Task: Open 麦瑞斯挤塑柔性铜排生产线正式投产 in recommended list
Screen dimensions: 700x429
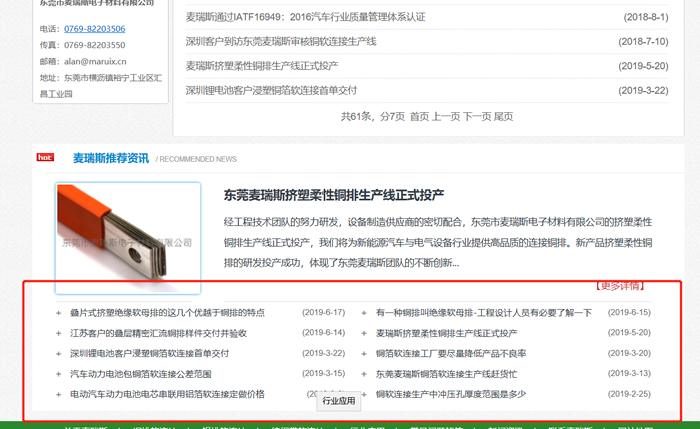Action: (x=447, y=333)
